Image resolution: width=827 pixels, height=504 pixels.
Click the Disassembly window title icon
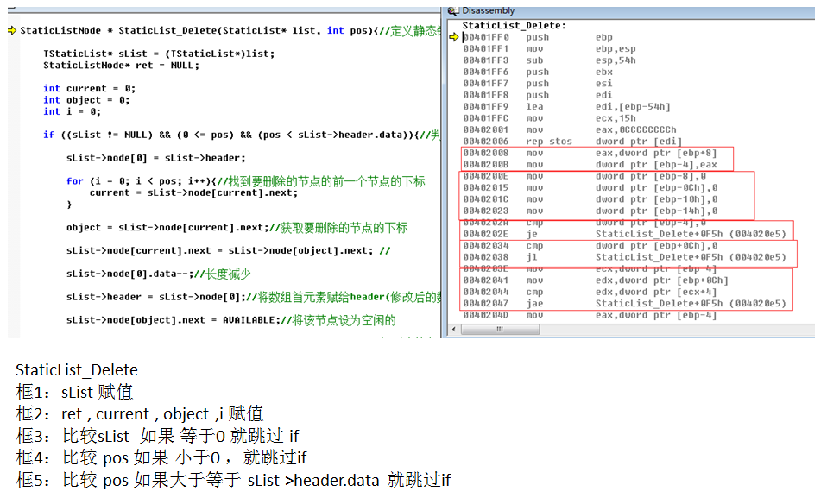(452, 10)
